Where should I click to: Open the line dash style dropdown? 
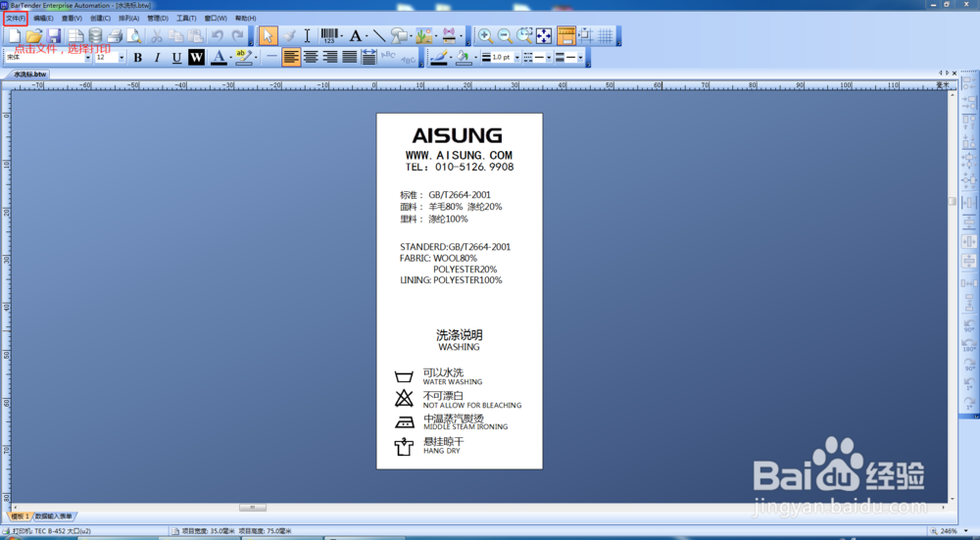point(549,58)
